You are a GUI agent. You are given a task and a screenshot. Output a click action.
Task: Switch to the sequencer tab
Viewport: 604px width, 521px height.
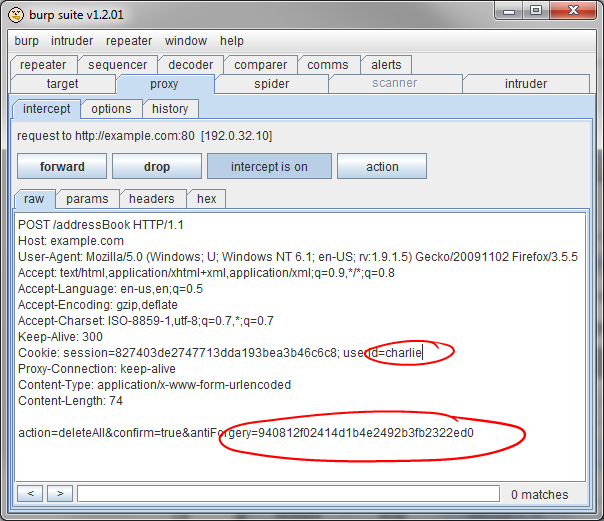[117, 65]
